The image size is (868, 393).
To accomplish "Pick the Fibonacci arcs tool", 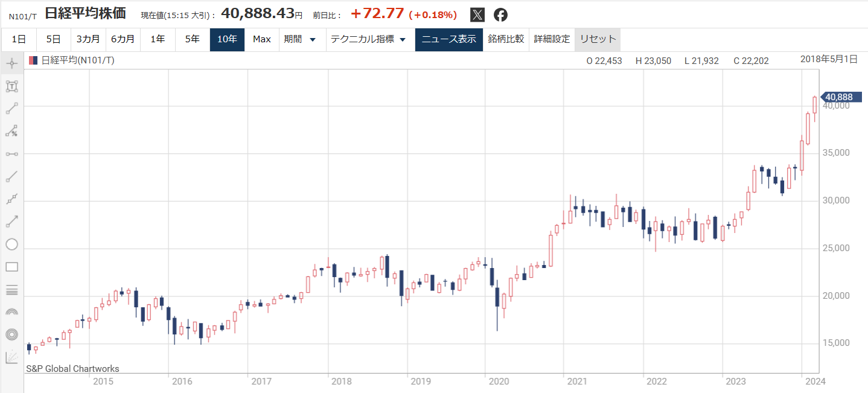I will (11, 312).
